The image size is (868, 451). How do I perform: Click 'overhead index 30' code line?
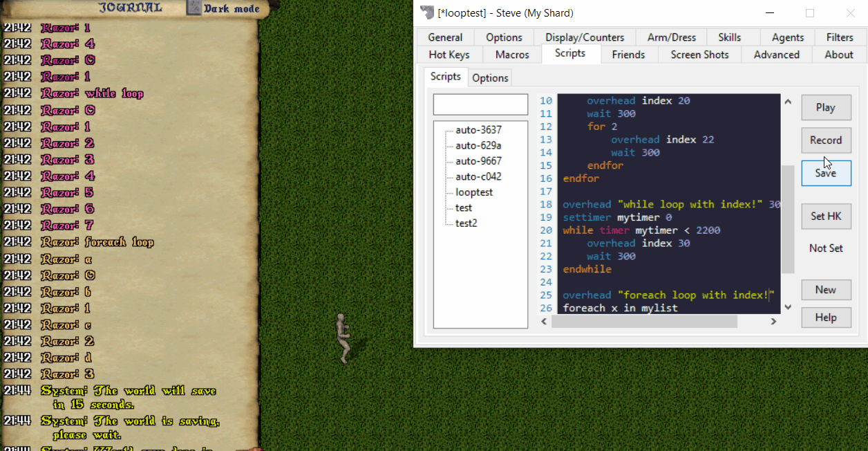pyautogui.click(x=639, y=243)
